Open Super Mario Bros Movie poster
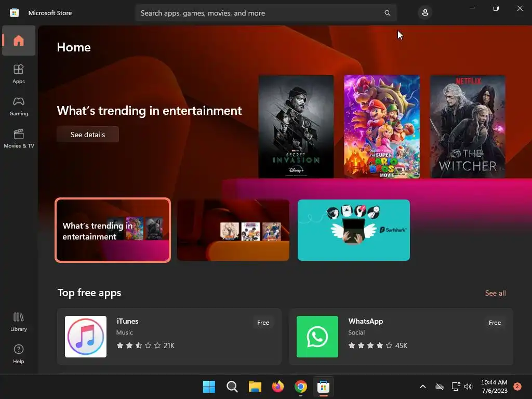Image resolution: width=532 pixels, height=399 pixels. point(382,127)
